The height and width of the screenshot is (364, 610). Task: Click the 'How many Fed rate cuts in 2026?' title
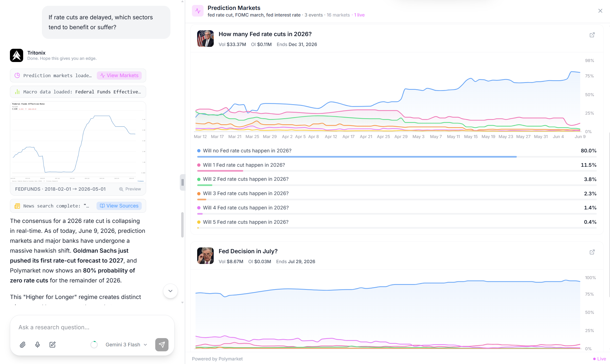(x=265, y=34)
